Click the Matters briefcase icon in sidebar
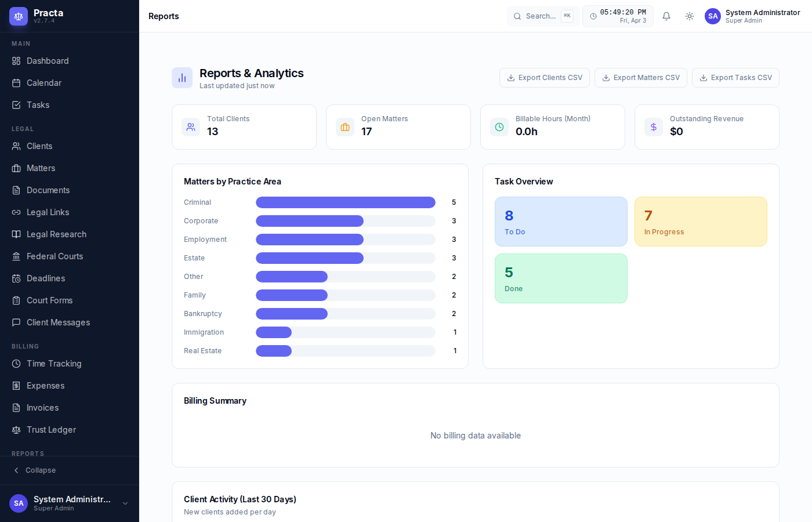 click(16, 168)
